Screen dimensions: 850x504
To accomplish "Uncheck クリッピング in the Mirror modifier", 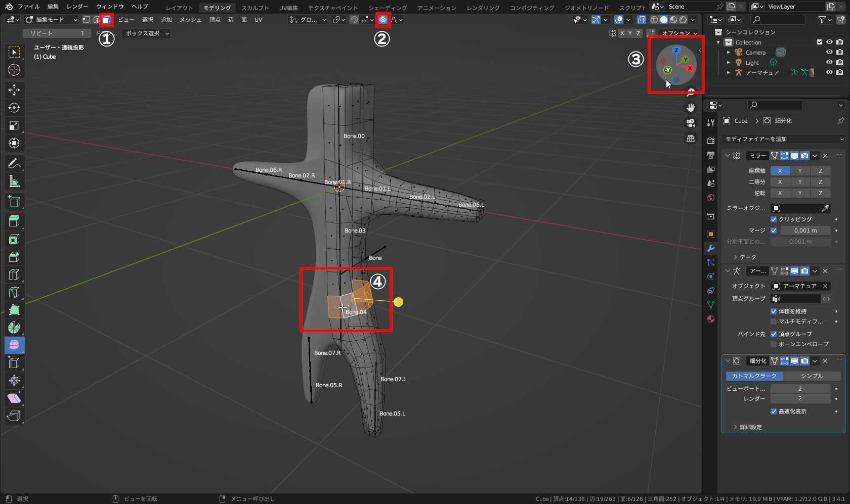I will pyautogui.click(x=774, y=219).
